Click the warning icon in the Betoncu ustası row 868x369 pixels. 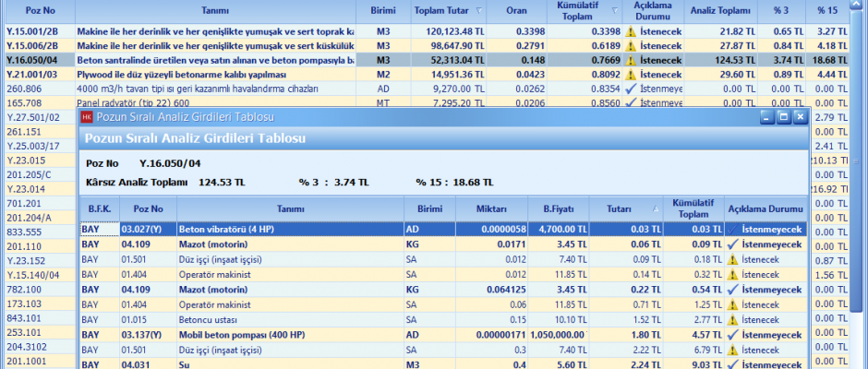(x=733, y=318)
